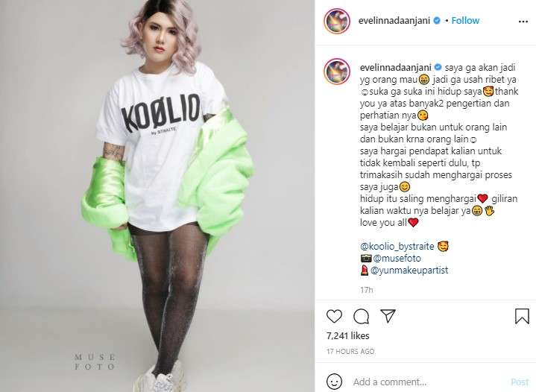Visit the @koolio_bystraite tagged account

click(x=397, y=246)
